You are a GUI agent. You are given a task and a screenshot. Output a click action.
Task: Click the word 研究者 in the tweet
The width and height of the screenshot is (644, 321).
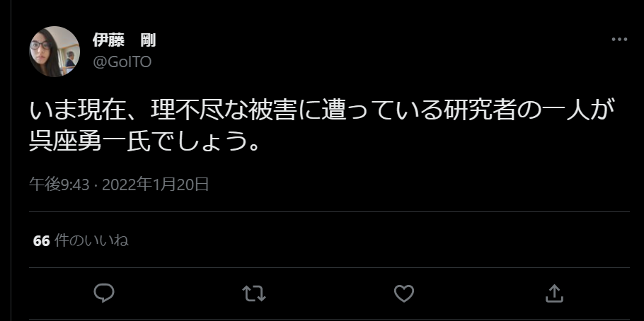click(x=479, y=111)
